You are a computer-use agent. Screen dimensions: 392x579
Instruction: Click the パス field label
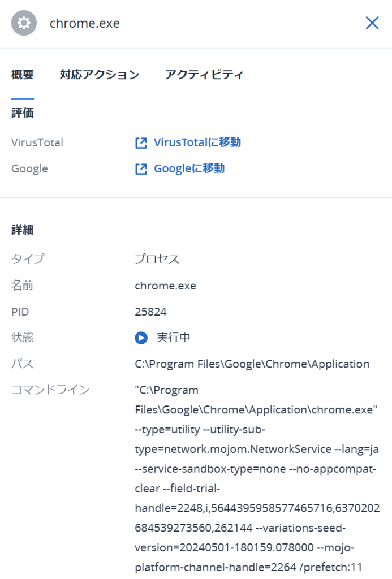coord(22,364)
